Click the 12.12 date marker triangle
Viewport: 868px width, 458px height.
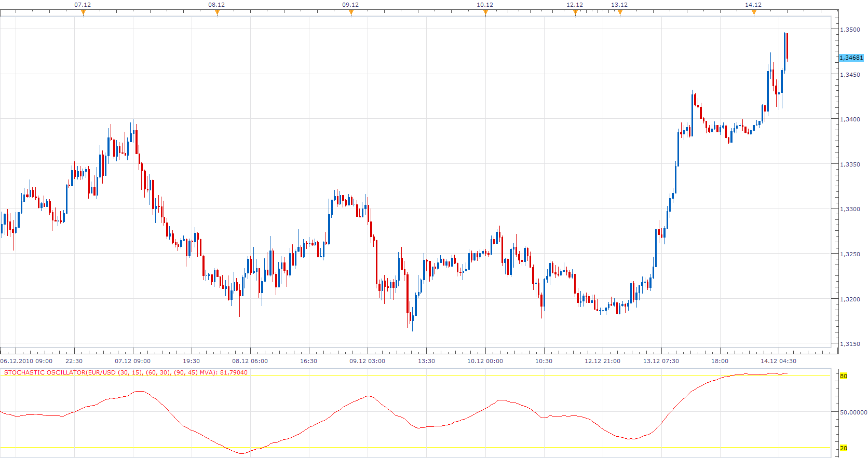point(575,13)
